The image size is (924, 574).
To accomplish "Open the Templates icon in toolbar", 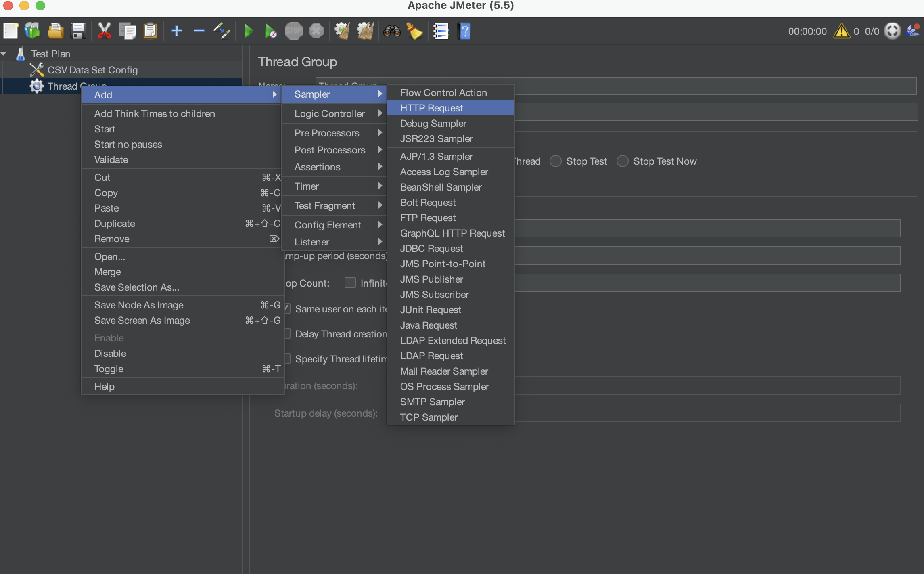I will [x=32, y=31].
